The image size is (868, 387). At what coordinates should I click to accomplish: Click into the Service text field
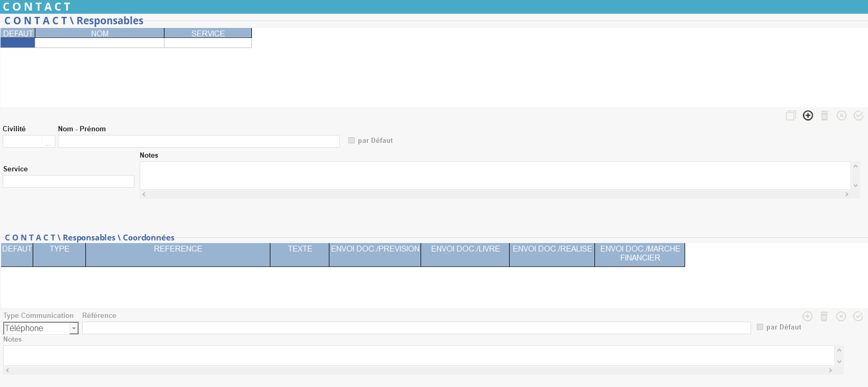point(69,181)
